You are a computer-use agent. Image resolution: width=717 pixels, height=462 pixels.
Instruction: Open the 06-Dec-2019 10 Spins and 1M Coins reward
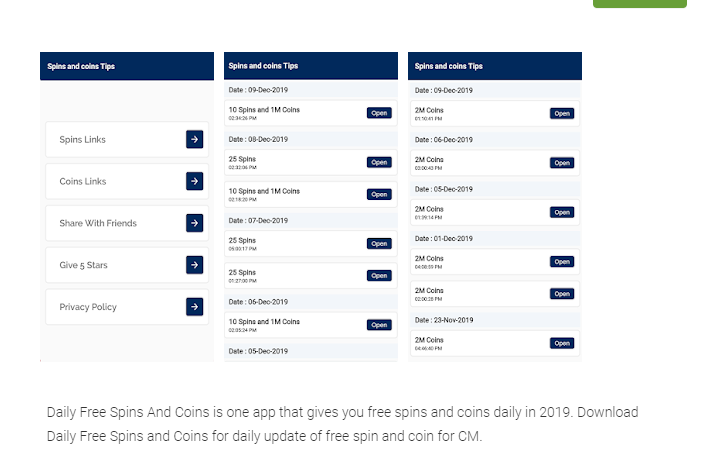tap(379, 324)
